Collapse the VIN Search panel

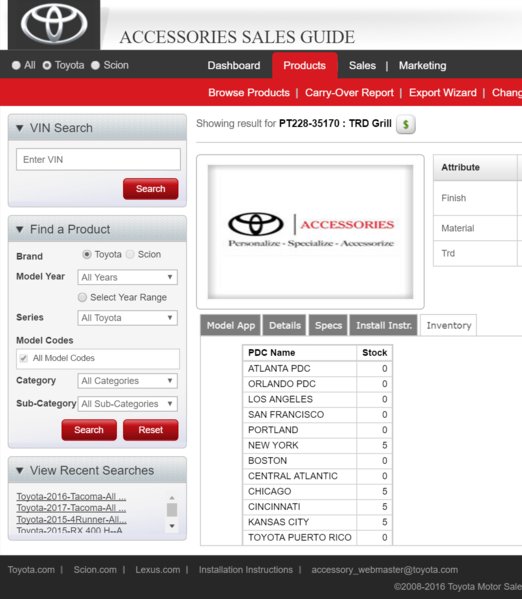[19, 128]
